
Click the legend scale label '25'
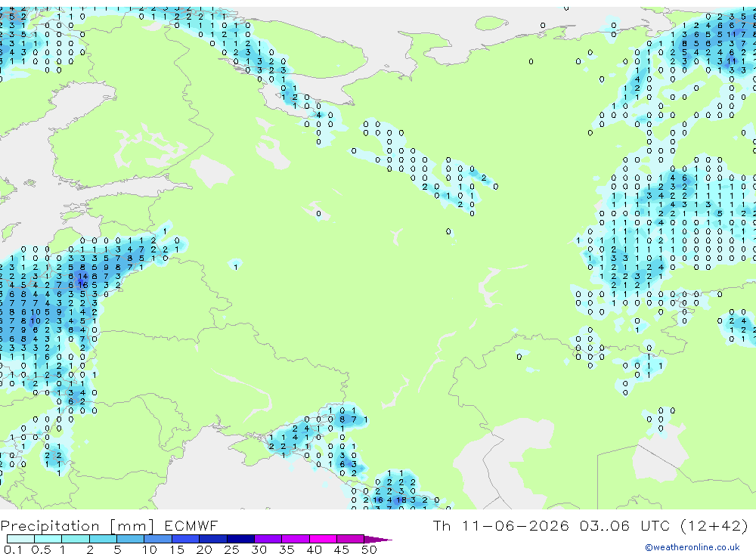point(231,549)
